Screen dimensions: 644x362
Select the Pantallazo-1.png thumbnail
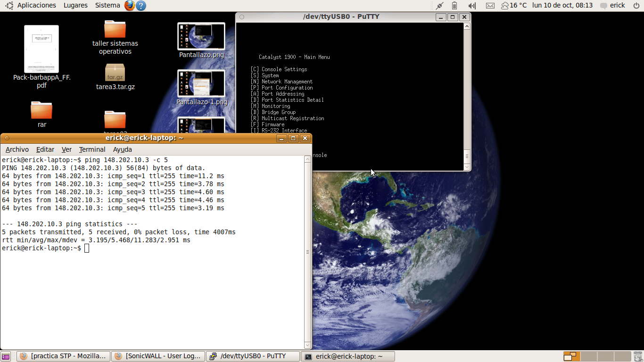[x=201, y=88]
